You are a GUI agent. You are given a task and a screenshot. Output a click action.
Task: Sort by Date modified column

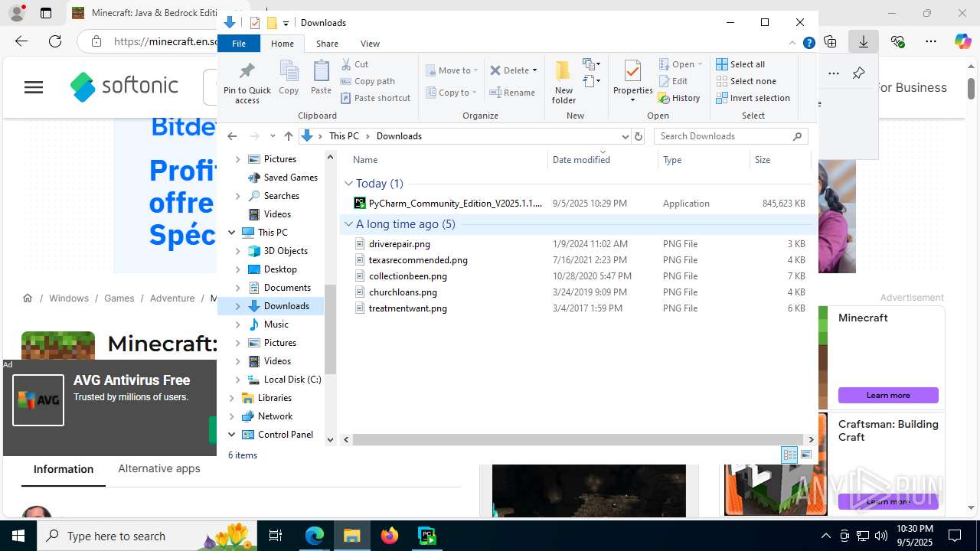[x=581, y=160]
